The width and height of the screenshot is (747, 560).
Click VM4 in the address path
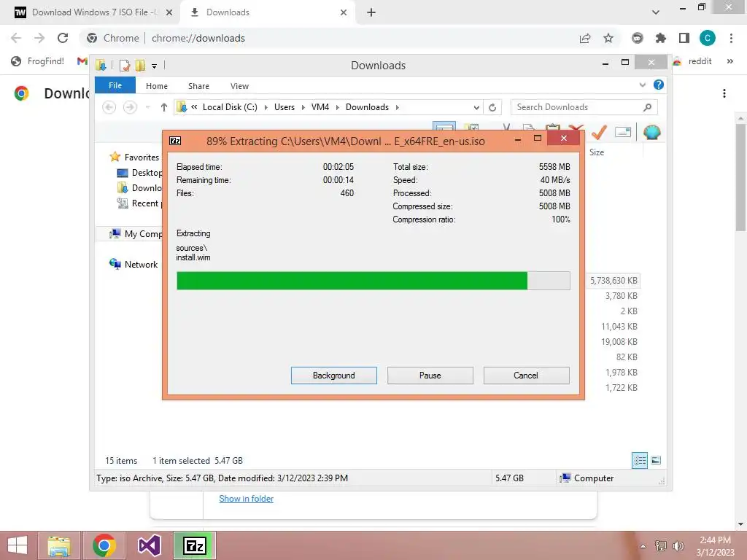(x=320, y=107)
